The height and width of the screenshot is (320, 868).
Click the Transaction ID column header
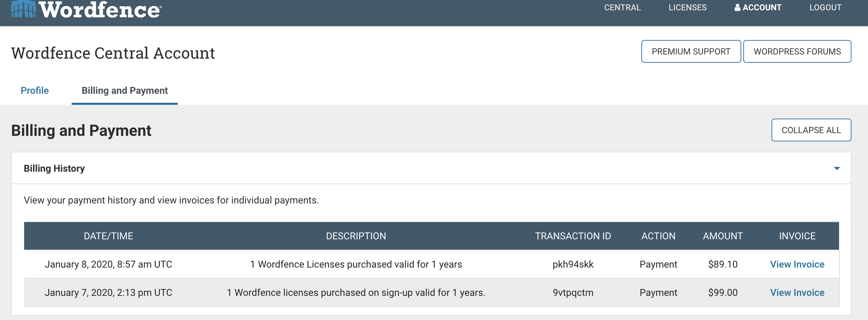click(573, 236)
